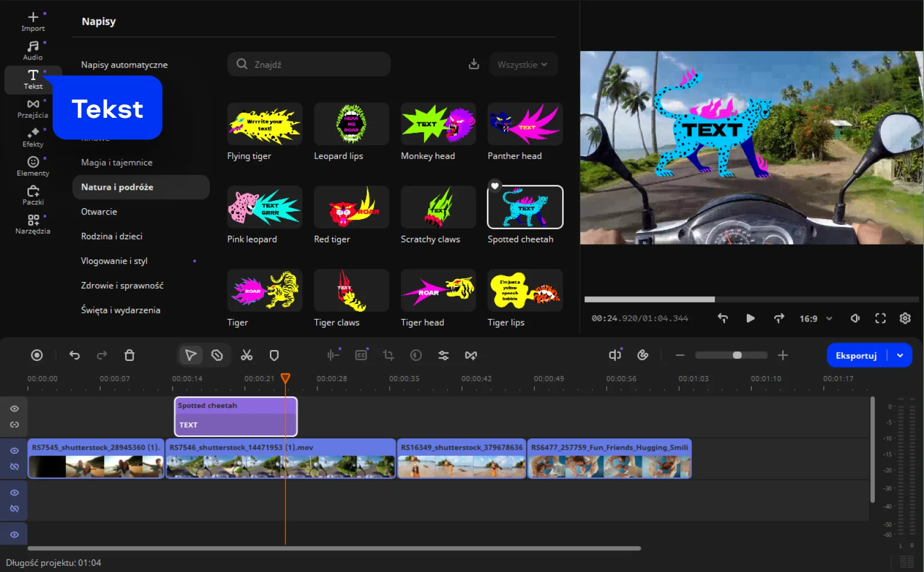The height and width of the screenshot is (572, 924).
Task: Open the 16:9 aspect ratio dropdown
Action: 815,319
